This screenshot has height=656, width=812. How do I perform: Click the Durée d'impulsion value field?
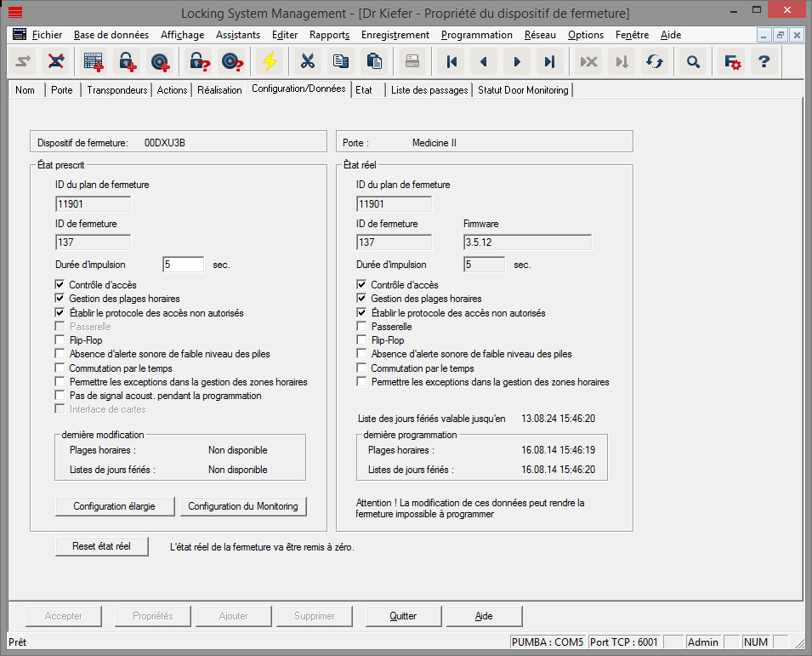(183, 265)
